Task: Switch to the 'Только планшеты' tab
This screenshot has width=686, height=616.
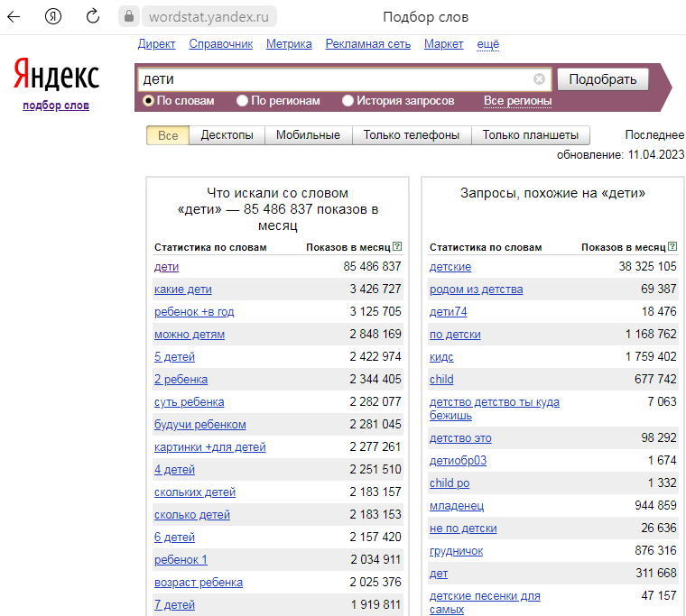Action: click(x=530, y=135)
